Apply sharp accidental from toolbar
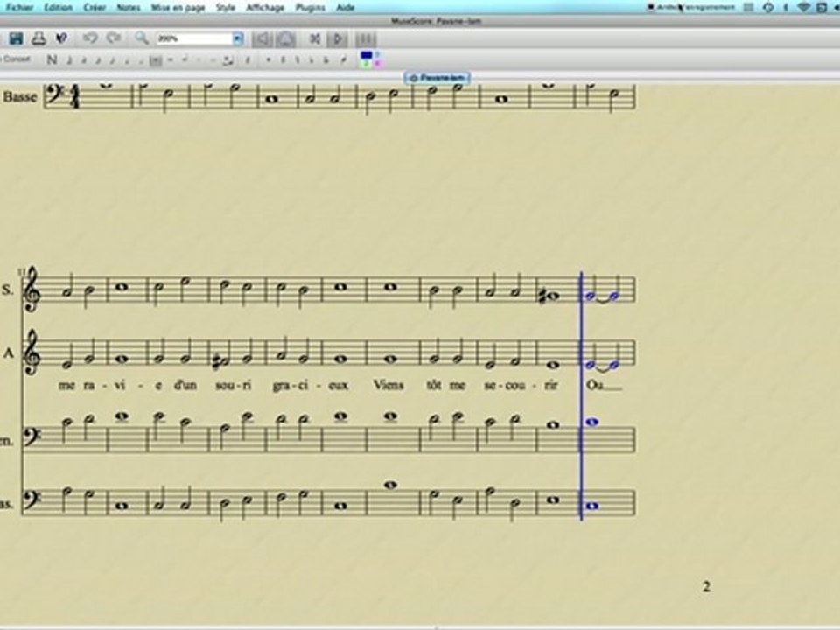The image size is (840, 630). click(283, 60)
